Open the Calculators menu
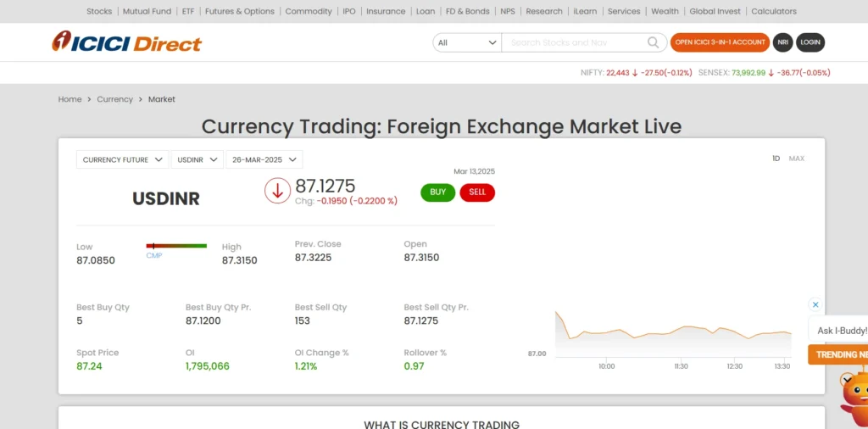The width and height of the screenshot is (868, 429). click(x=774, y=11)
